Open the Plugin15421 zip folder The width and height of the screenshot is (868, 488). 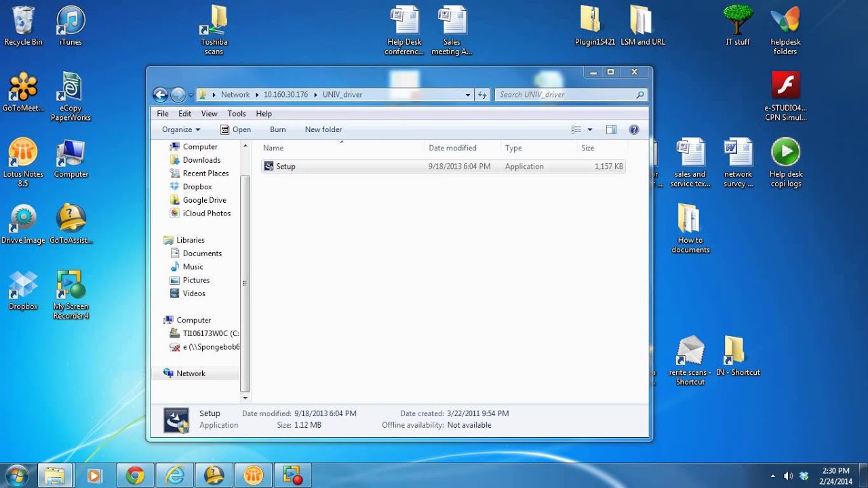595,26
